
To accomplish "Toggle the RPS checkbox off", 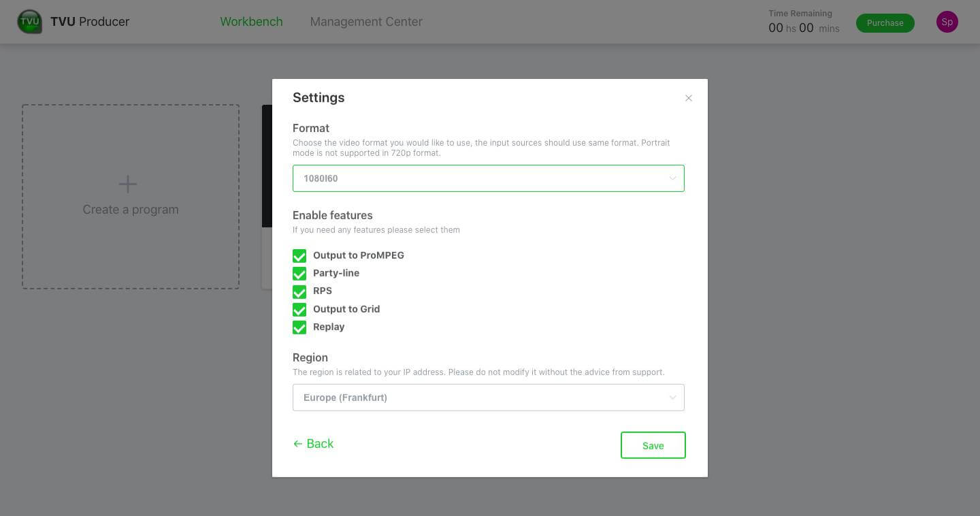I will click(299, 291).
